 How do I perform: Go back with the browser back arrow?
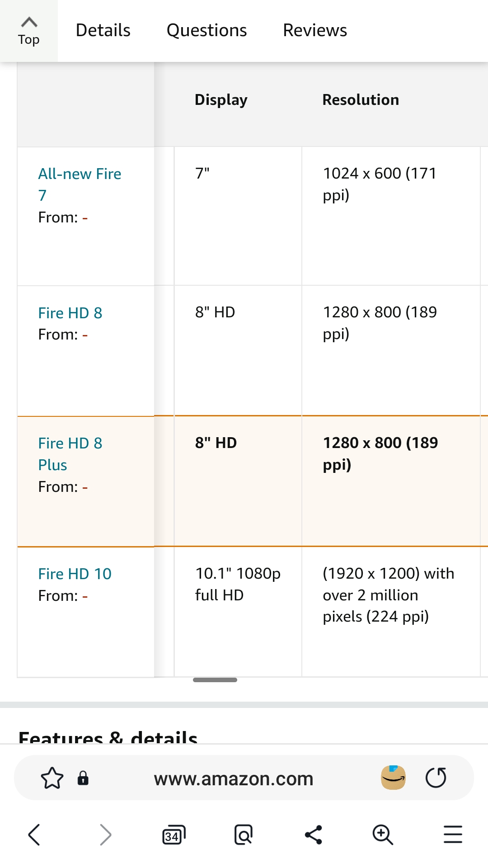(x=34, y=835)
